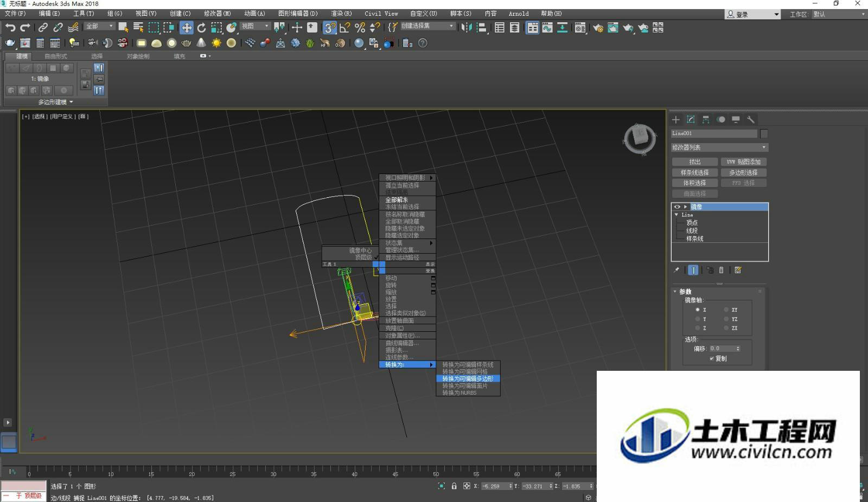Click the 挤出 modifier button

point(694,162)
